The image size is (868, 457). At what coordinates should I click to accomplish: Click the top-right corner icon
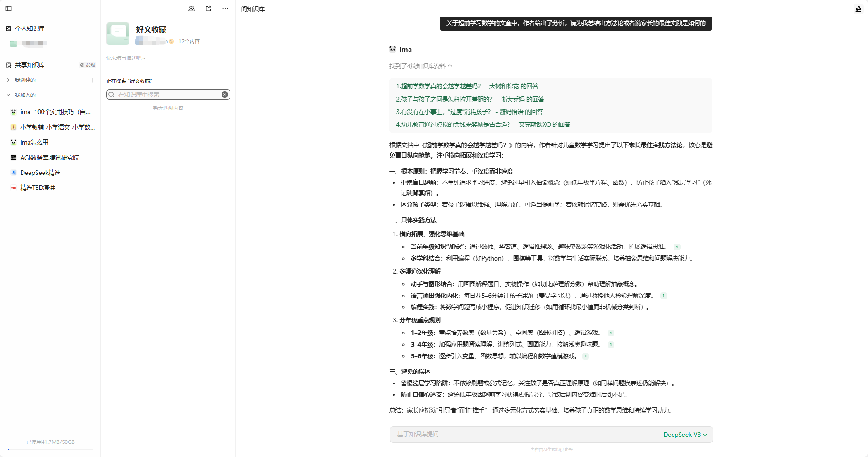pos(858,9)
